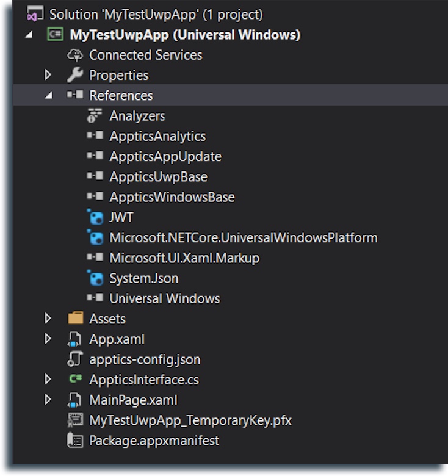Screen dimensions: 448x476
Task: Expand the Assets folder arrow
Action: click(x=48, y=319)
